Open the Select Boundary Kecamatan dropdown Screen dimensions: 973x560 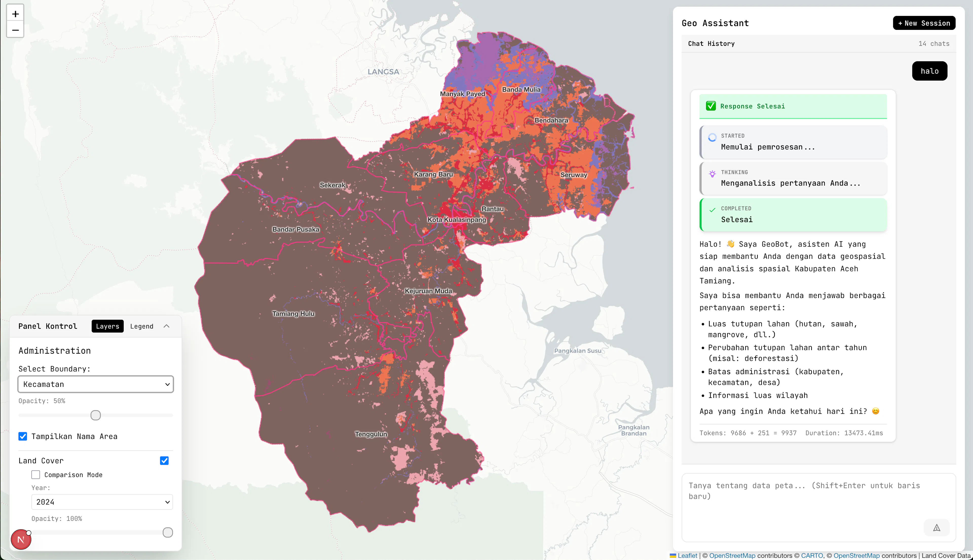coord(96,384)
